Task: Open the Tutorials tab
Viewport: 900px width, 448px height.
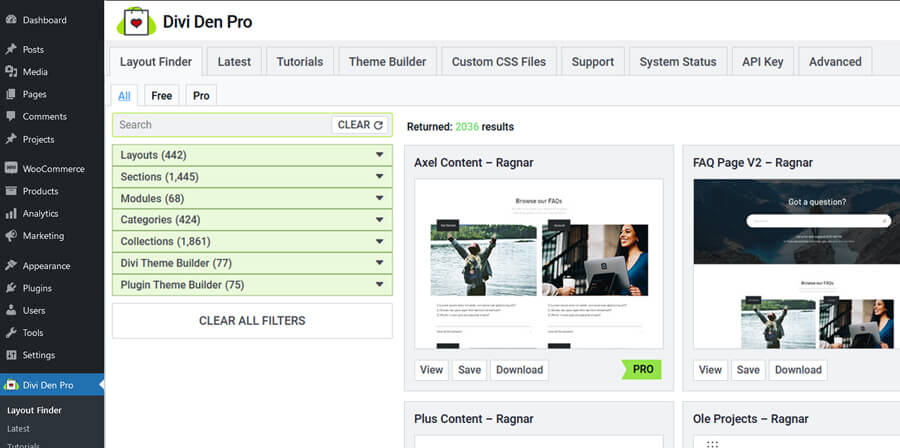Action: click(300, 62)
